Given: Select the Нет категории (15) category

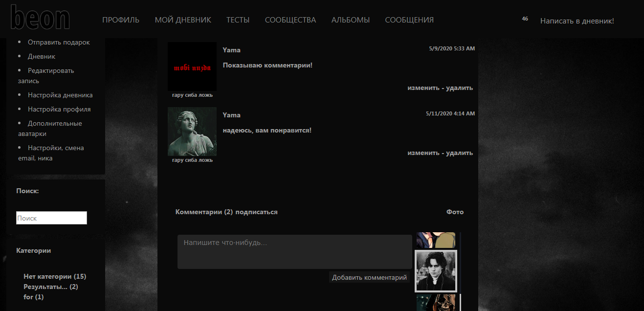Looking at the screenshot, I should [55, 277].
